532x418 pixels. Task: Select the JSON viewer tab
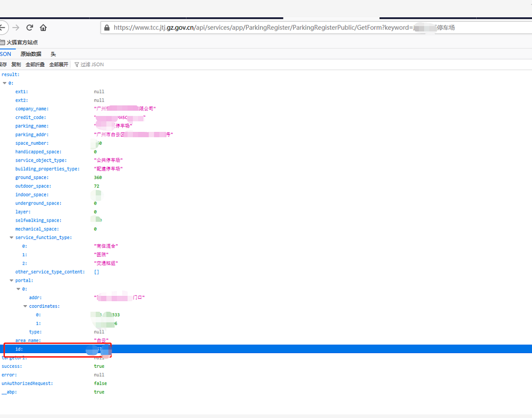tap(6, 54)
